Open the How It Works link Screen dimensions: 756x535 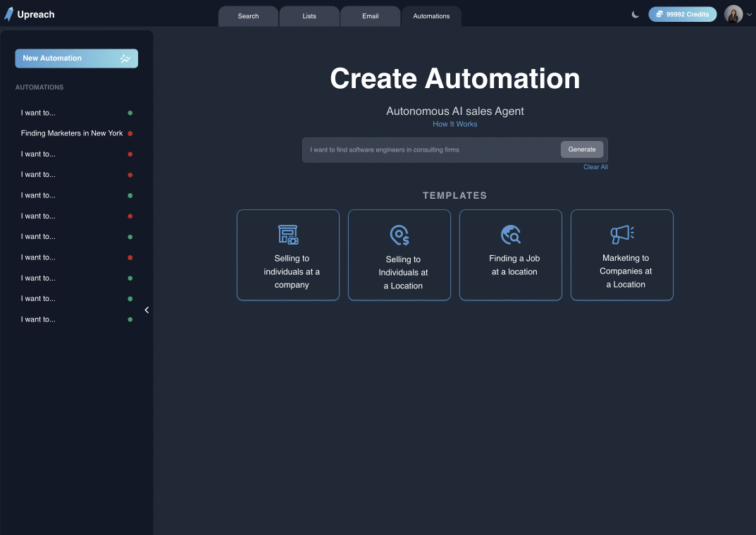click(x=454, y=123)
